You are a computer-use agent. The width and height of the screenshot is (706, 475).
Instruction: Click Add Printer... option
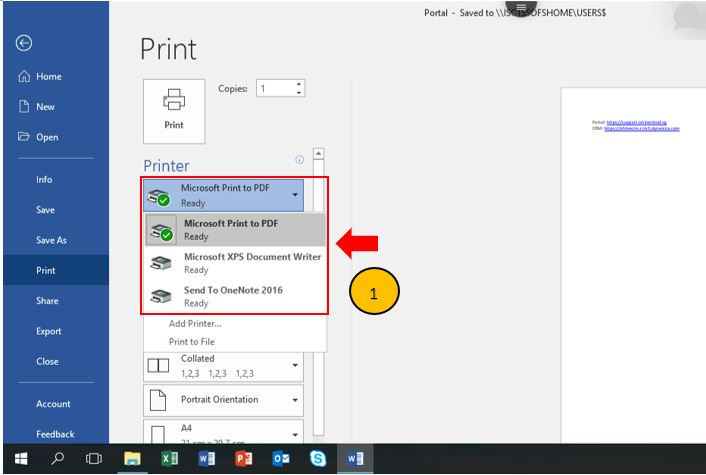click(x=195, y=323)
